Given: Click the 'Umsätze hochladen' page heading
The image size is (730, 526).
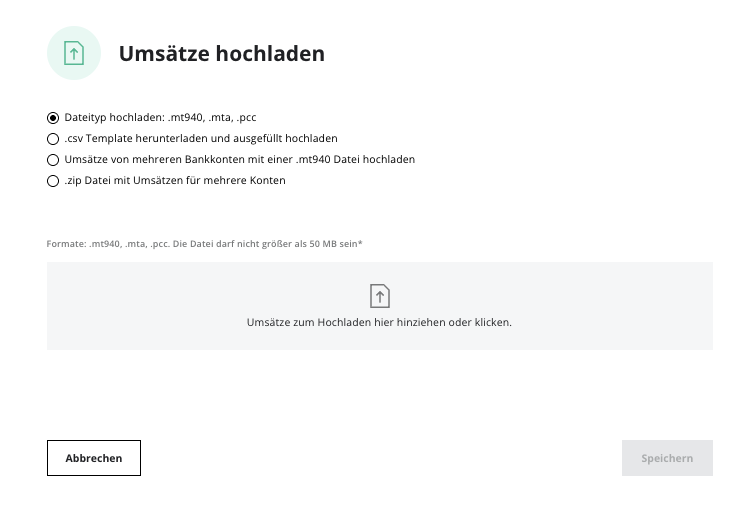Looking at the screenshot, I should (x=222, y=54).
